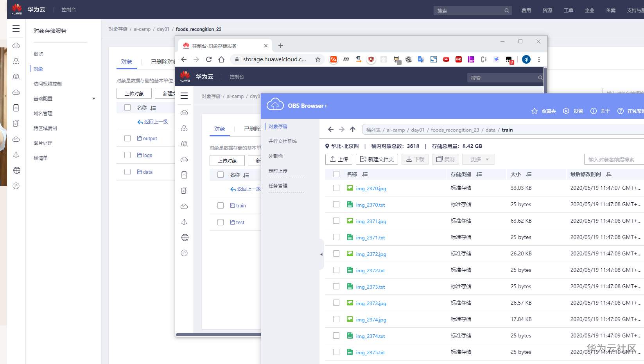Tick the checkbox for img_2373.jpg

tap(336, 303)
